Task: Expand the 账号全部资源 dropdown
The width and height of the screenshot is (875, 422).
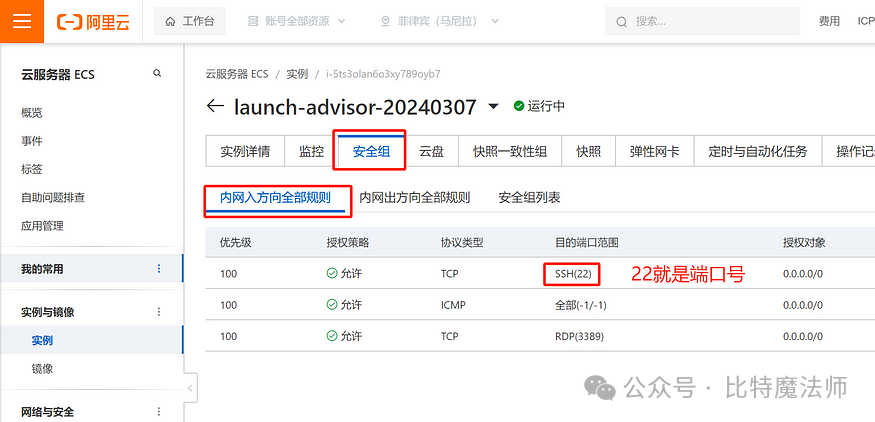Action: coord(297,21)
